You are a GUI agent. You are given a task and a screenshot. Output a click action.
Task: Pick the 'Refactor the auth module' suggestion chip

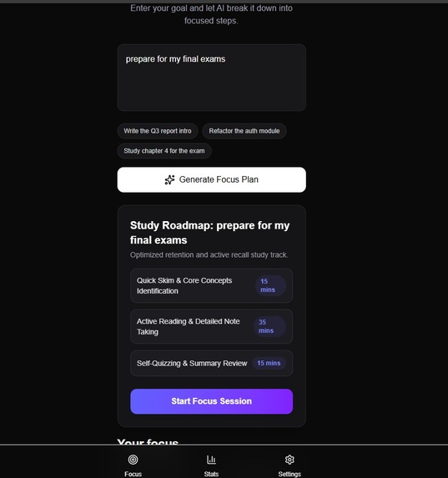coord(244,131)
